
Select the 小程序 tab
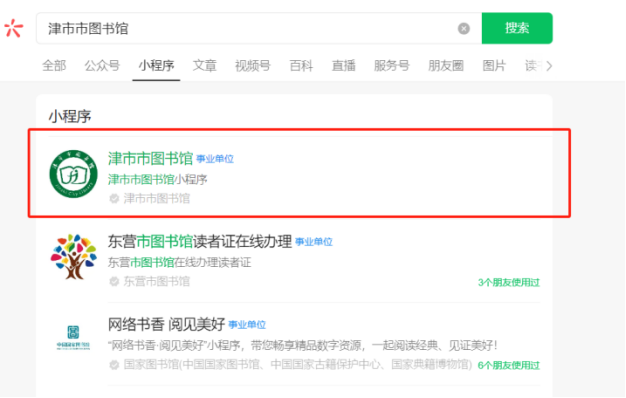(x=156, y=65)
